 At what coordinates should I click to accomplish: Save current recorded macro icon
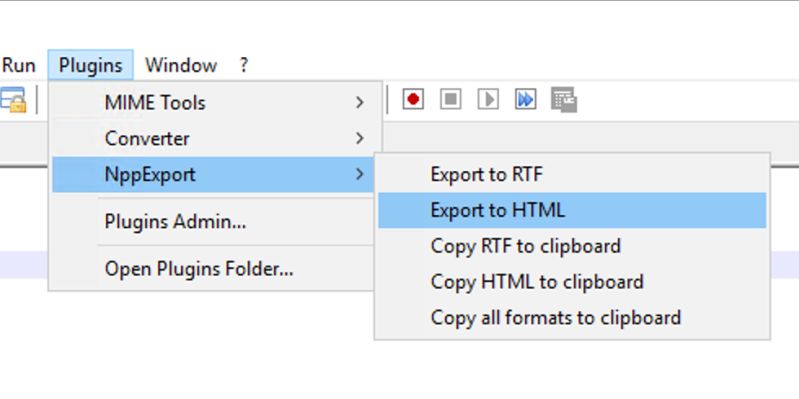tap(564, 99)
